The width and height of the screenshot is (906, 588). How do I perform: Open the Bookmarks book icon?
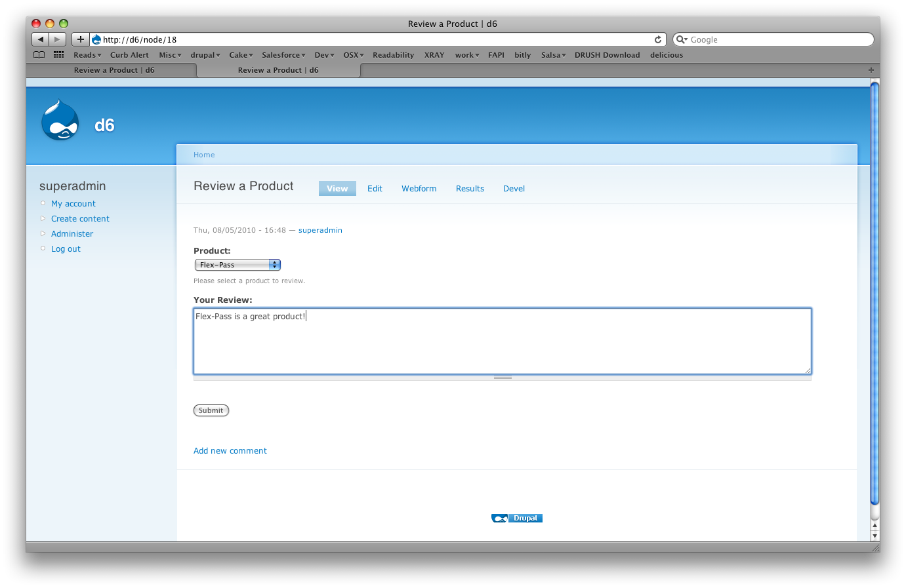coord(38,55)
